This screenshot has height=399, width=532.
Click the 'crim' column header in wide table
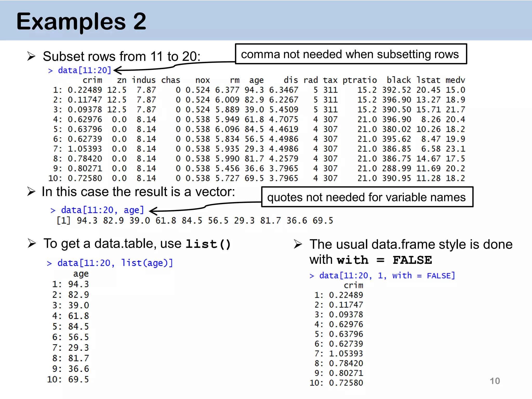point(92,80)
